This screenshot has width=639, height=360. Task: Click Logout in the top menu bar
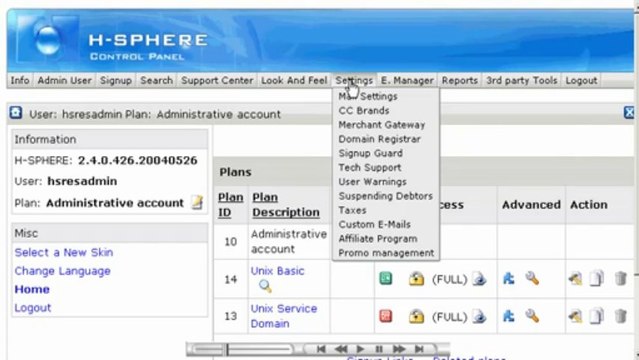click(581, 80)
